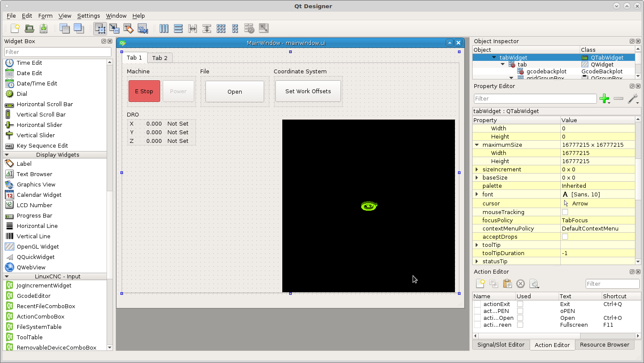The width and height of the screenshot is (644, 363).
Task: Apply Lay Out Vertically from toolbar
Action: [178, 28]
